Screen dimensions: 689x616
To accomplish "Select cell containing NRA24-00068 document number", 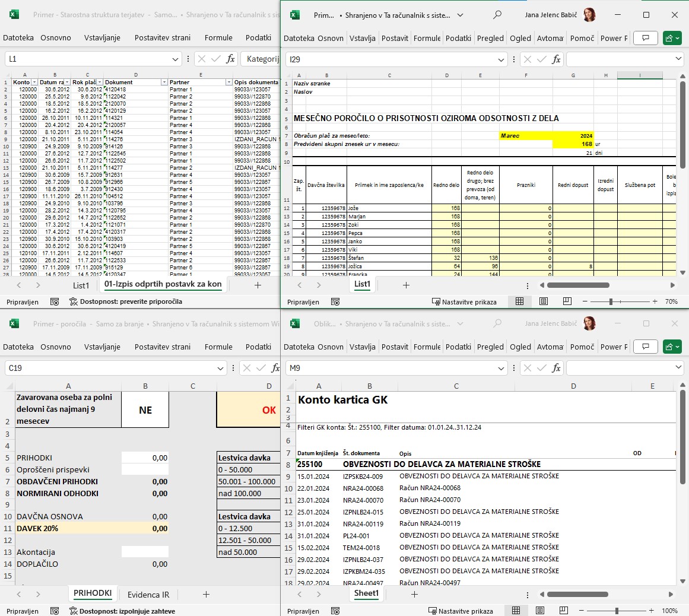I will 369,488.
